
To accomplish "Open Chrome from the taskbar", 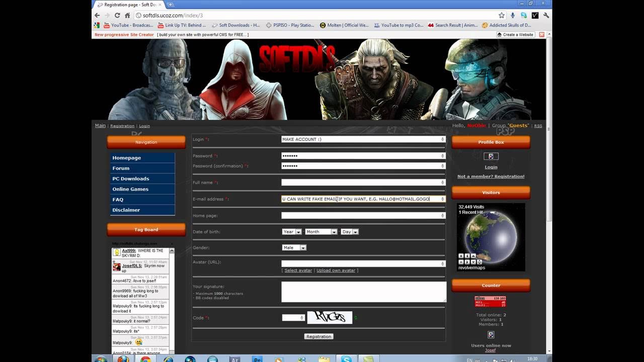I will pyautogui.click(x=146, y=359).
